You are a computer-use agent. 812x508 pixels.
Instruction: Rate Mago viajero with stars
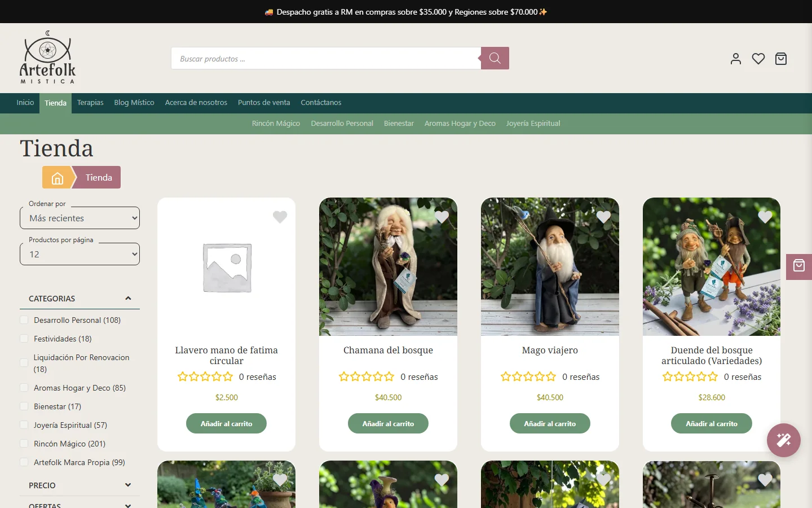click(x=528, y=376)
